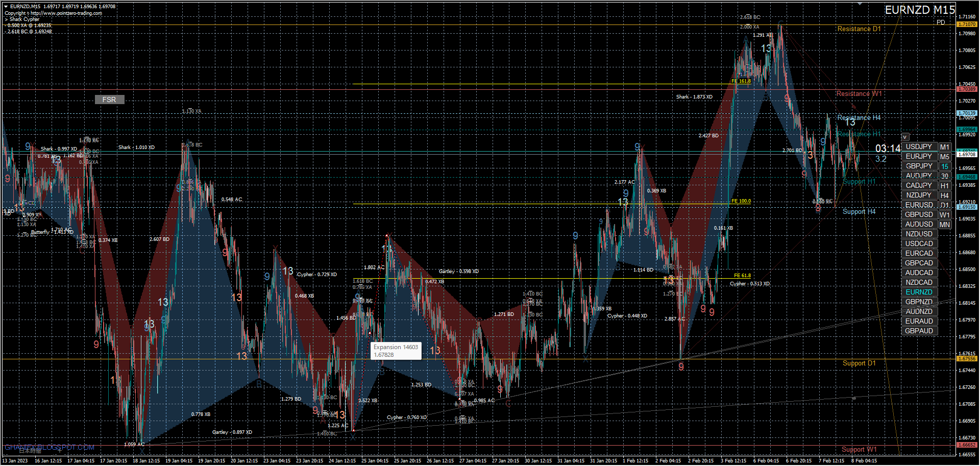Switch chart symbol to USDJPY

coord(919,147)
